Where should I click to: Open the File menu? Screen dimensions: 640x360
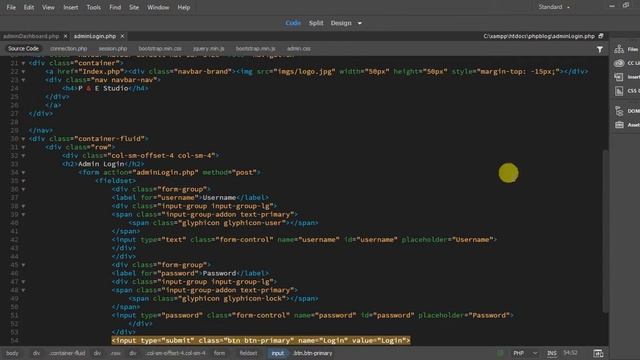pos(11,7)
